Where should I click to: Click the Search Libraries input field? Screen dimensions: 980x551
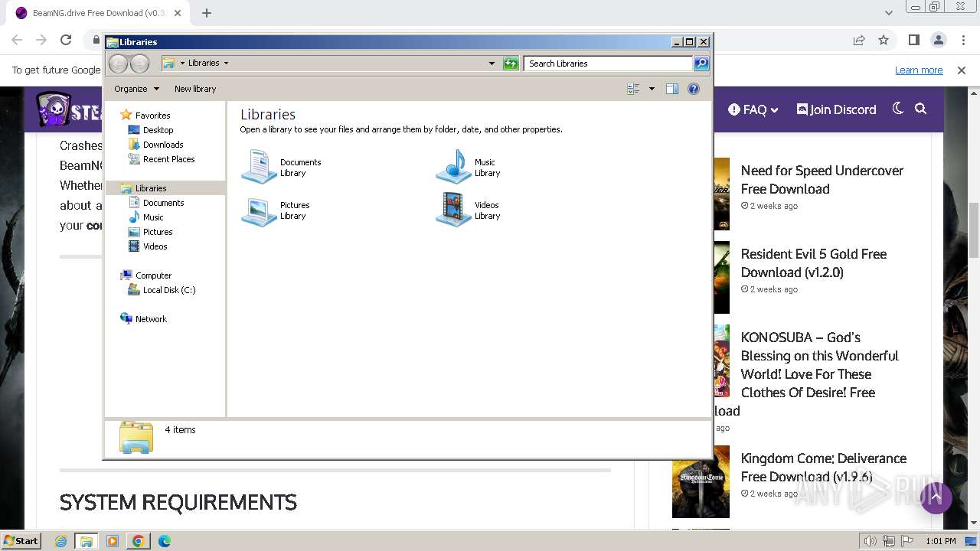click(x=609, y=64)
